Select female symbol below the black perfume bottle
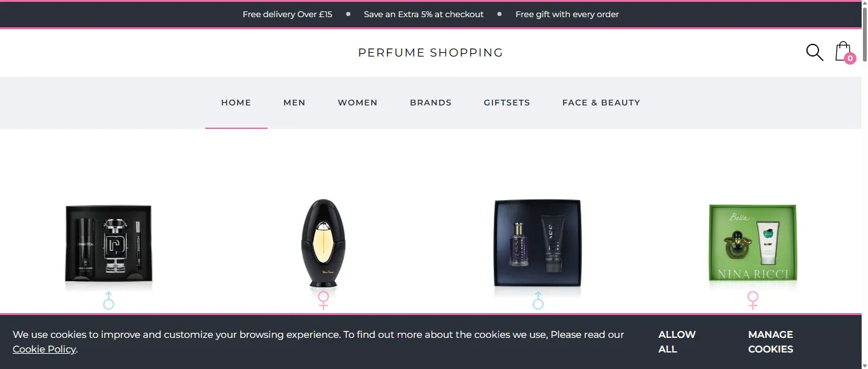Image resolution: width=868 pixels, height=369 pixels. [323, 300]
